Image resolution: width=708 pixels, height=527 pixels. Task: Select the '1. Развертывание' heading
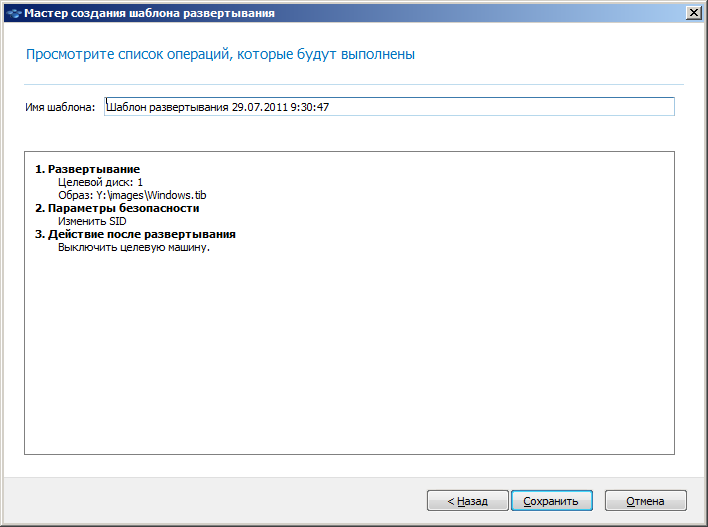click(x=88, y=169)
